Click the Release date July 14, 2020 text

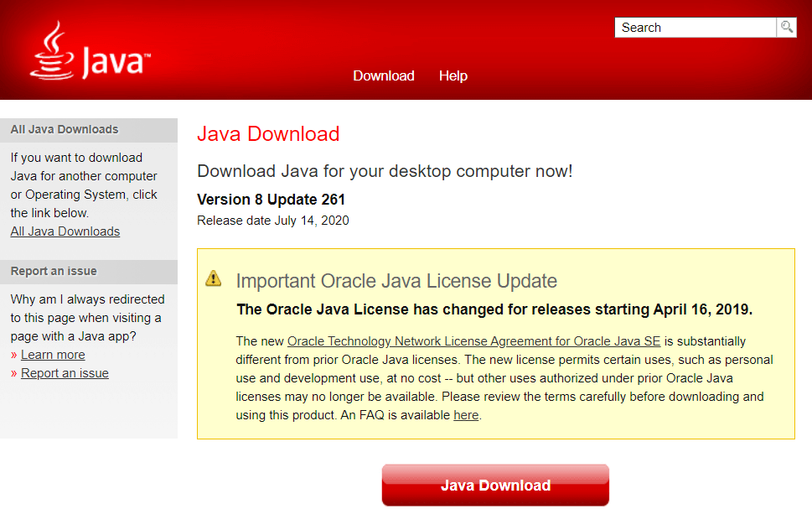(x=272, y=221)
